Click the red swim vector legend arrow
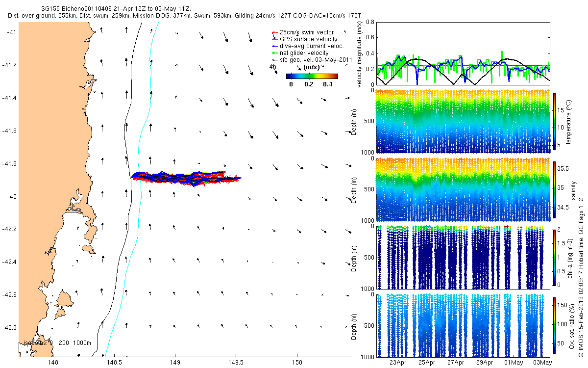Image resolution: width=588 pixels, height=368 pixels. click(275, 32)
